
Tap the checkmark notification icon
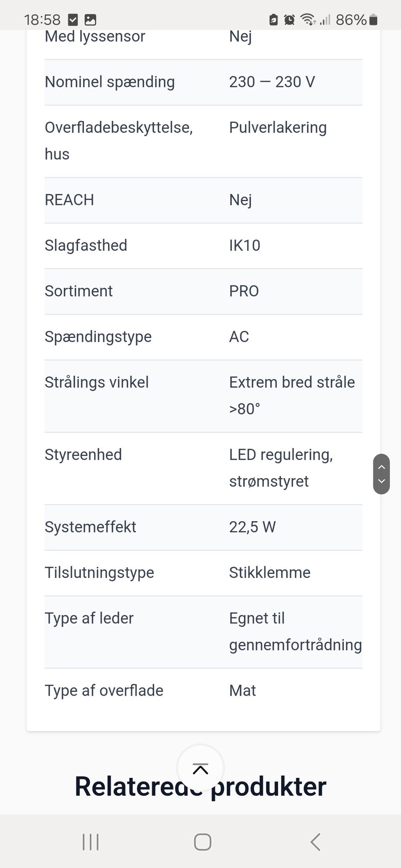pos(73,20)
